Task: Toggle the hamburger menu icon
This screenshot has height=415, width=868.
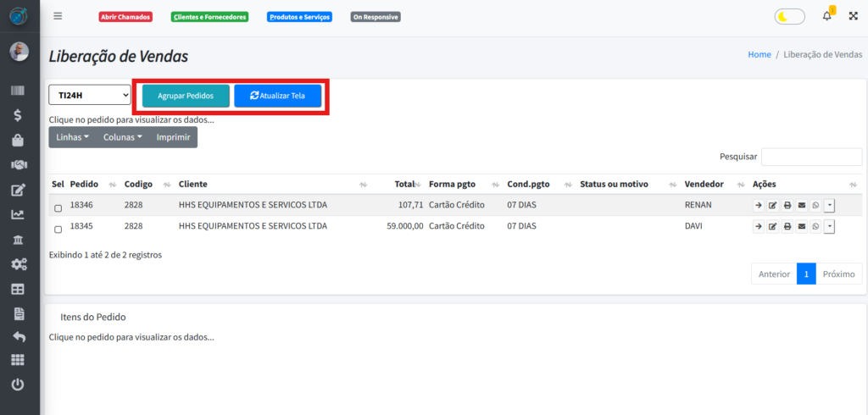Action: pos(58,16)
